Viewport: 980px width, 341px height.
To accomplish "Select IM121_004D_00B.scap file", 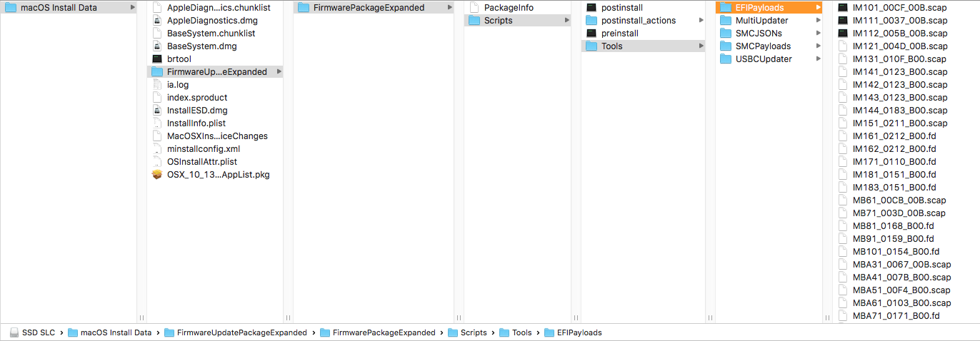I will [900, 46].
